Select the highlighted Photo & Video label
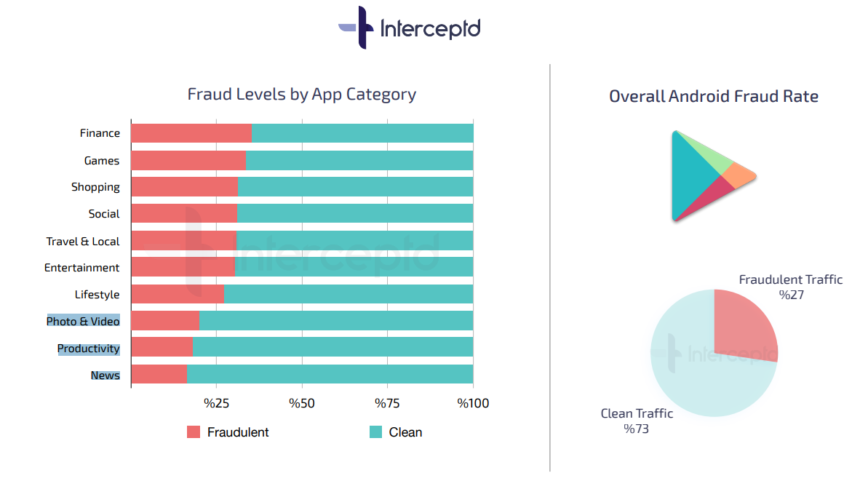This screenshot has height=497, width=868. [83, 321]
